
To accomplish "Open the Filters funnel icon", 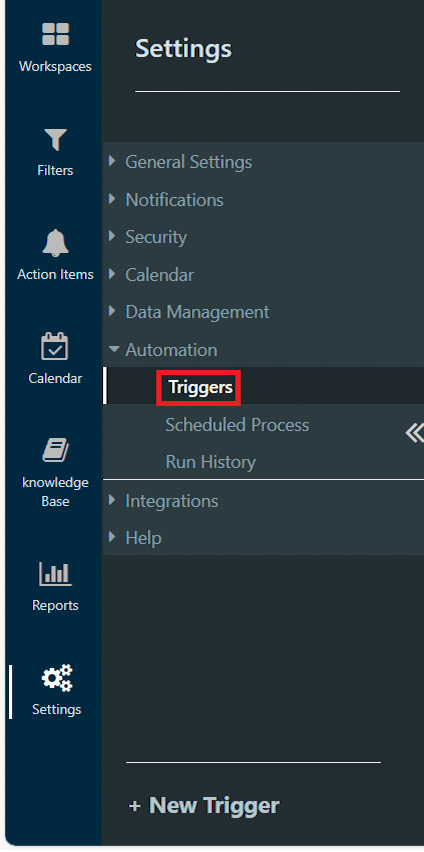I will click(55, 140).
